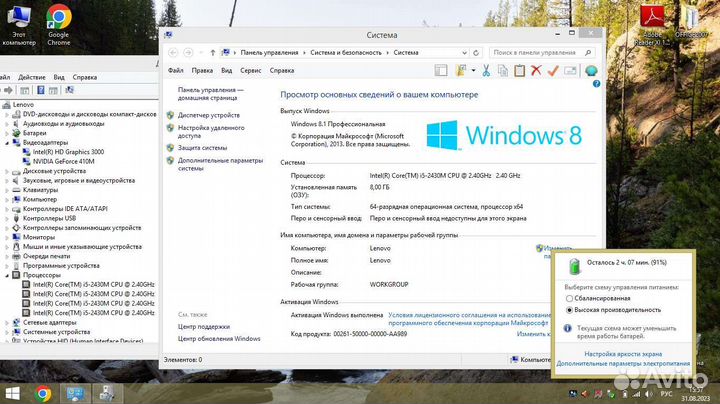Go up one level with the up arrow
Image resolution: width=720 pixels, height=404 pixels.
point(213,53)
